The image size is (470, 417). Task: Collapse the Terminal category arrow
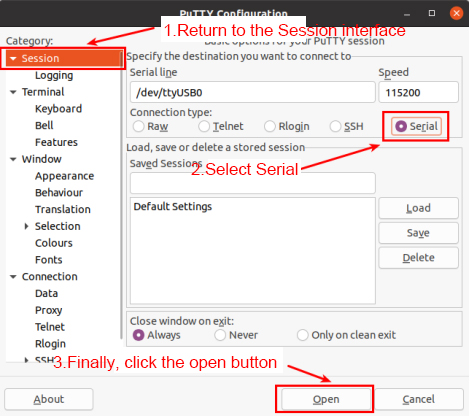click(13, 92)
